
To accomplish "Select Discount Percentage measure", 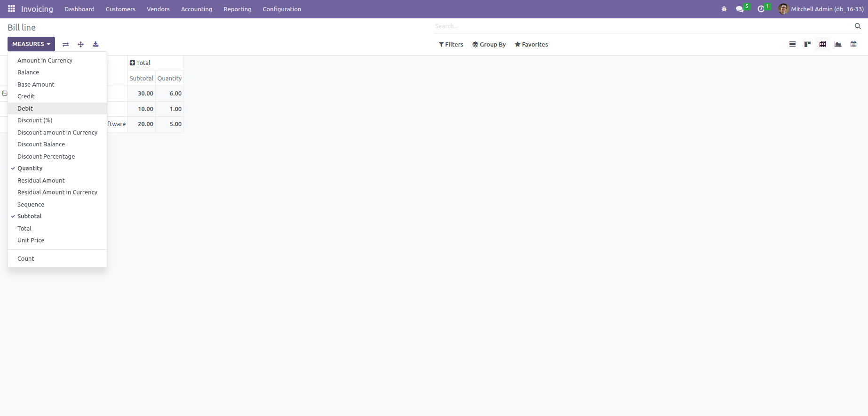I will [57, 156].
